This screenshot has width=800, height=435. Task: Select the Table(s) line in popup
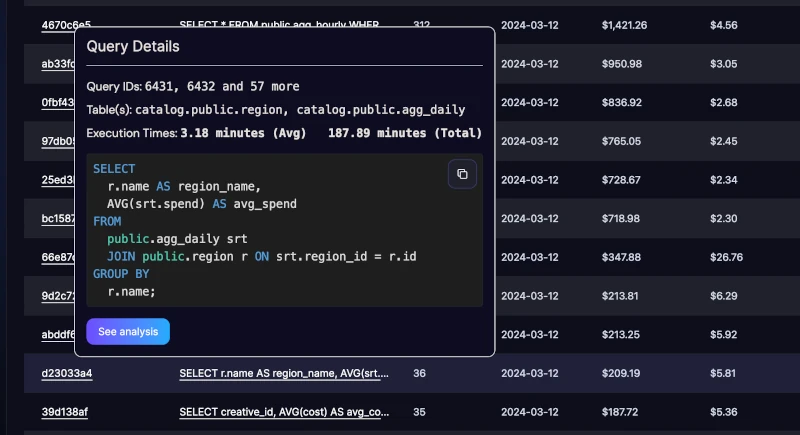(276, 110)
